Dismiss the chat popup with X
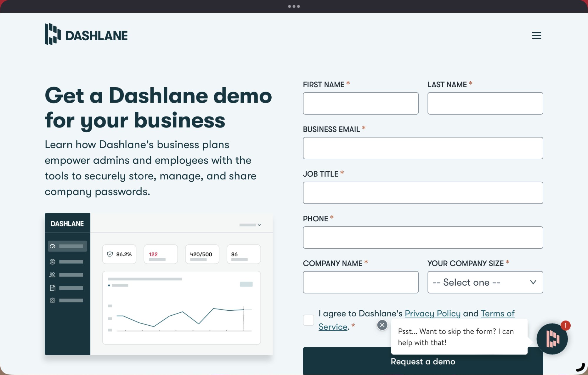This screenshot has height=375, width=588. point(382,325)
